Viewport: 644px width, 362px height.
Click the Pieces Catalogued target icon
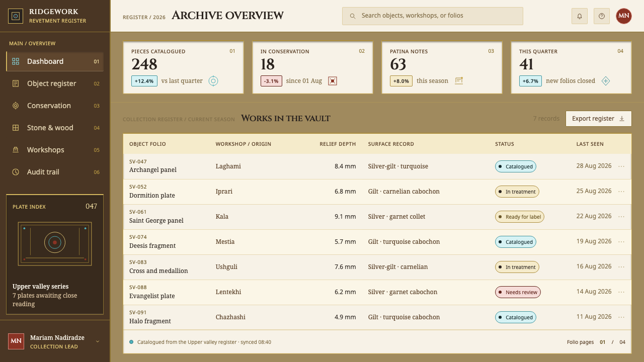tap(213, 81)
